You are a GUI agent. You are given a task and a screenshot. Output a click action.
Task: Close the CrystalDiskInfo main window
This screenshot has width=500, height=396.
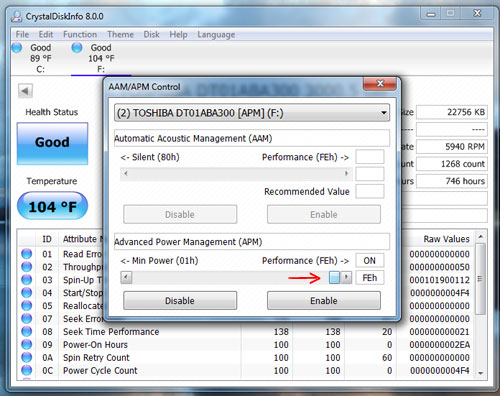[x=477, y=13]
